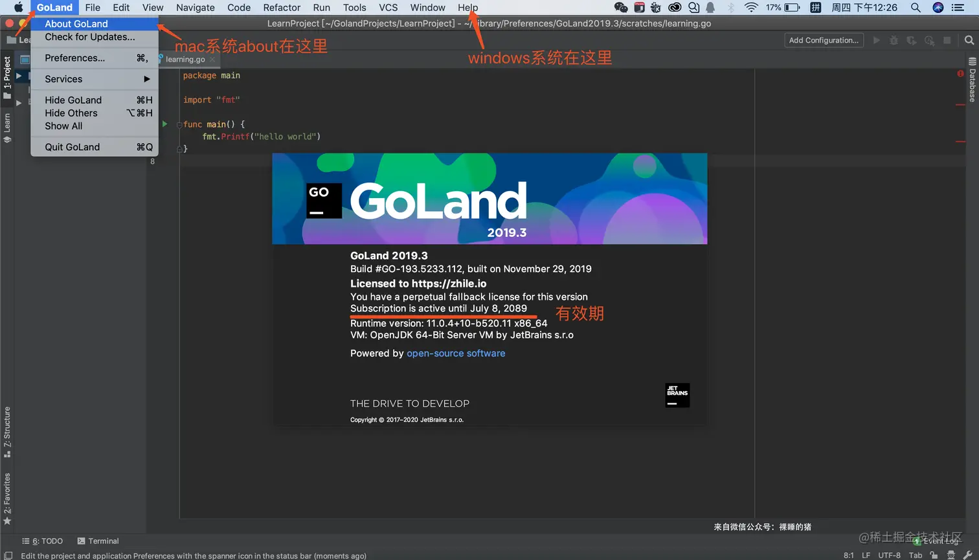
Task: Toggle the 1: Project tool window
Action: 7,78
